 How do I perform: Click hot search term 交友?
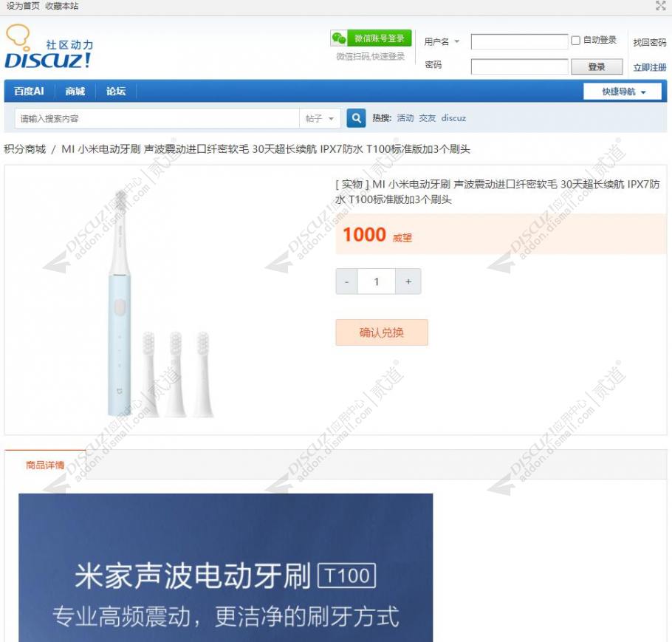click(x=427, y=118)
